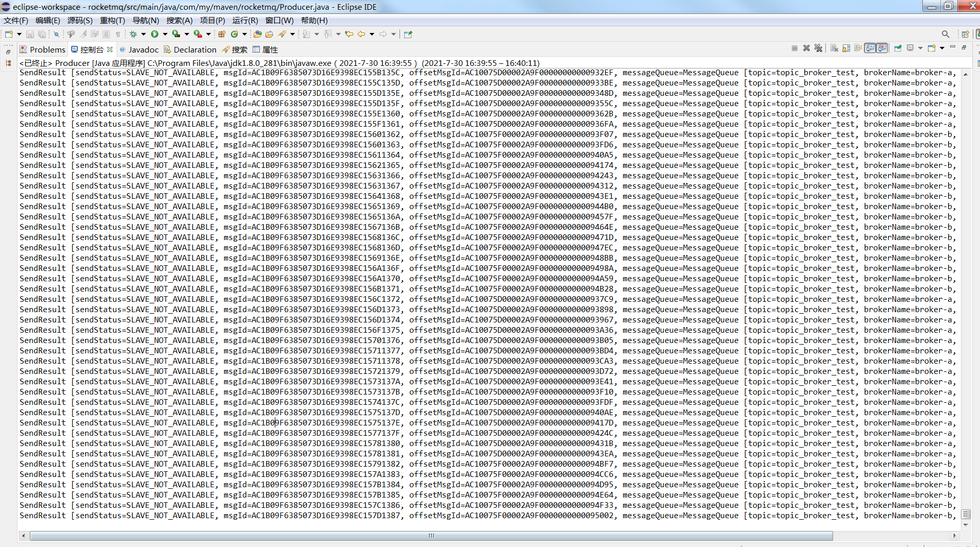980x547 pixels.
Task: Click the Open Perspective icon
Action: 966,34
